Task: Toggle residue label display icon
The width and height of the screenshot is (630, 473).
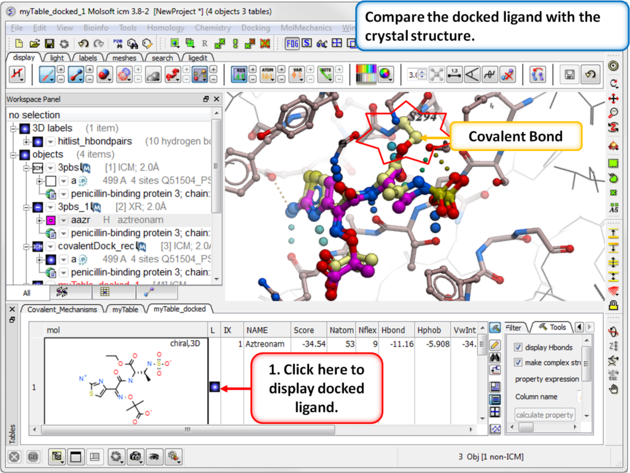Action: (239, 75)
